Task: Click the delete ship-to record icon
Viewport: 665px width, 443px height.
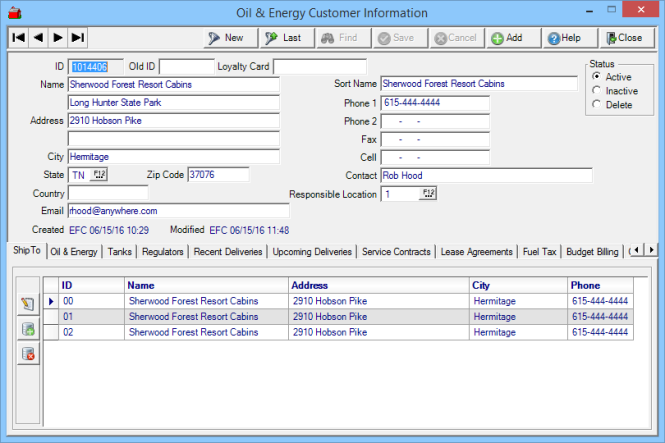Action: 28,353
